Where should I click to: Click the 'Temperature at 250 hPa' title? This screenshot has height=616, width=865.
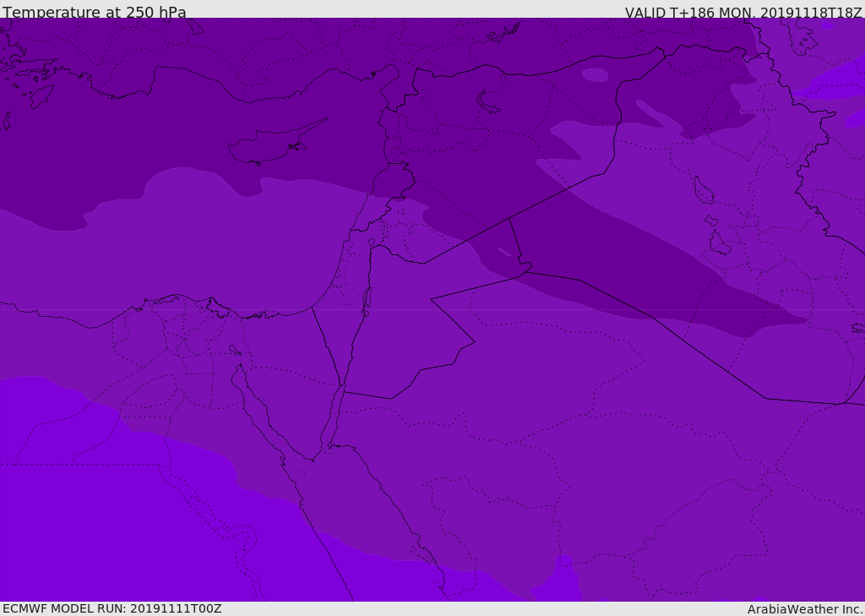[x=94, y=12]
